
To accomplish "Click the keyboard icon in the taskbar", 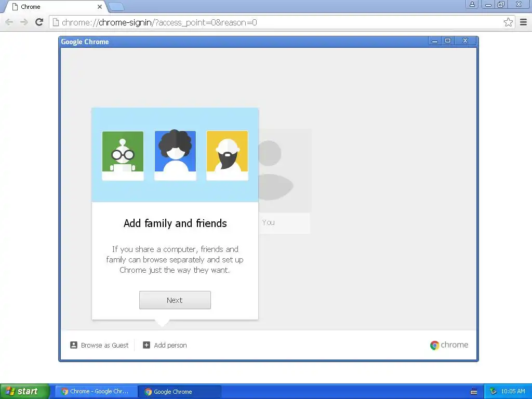I will pyautogui.click(x=474, y=392).
